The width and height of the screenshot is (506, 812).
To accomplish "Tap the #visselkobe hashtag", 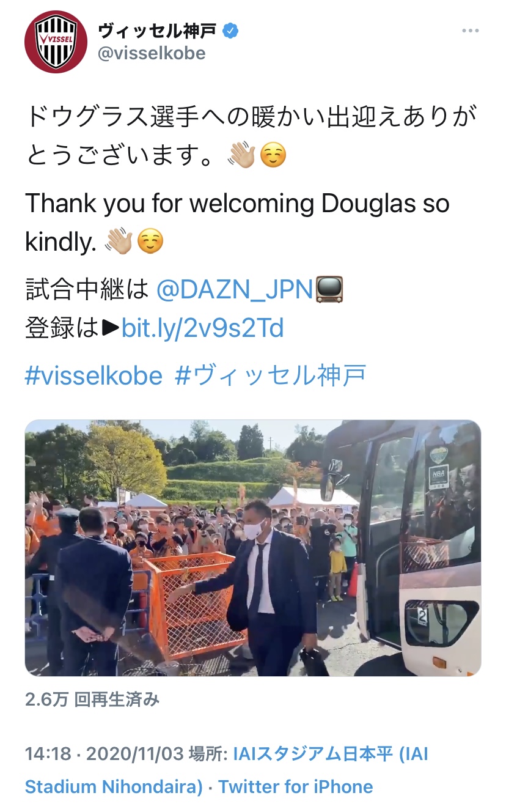I will tap(94, 375).
